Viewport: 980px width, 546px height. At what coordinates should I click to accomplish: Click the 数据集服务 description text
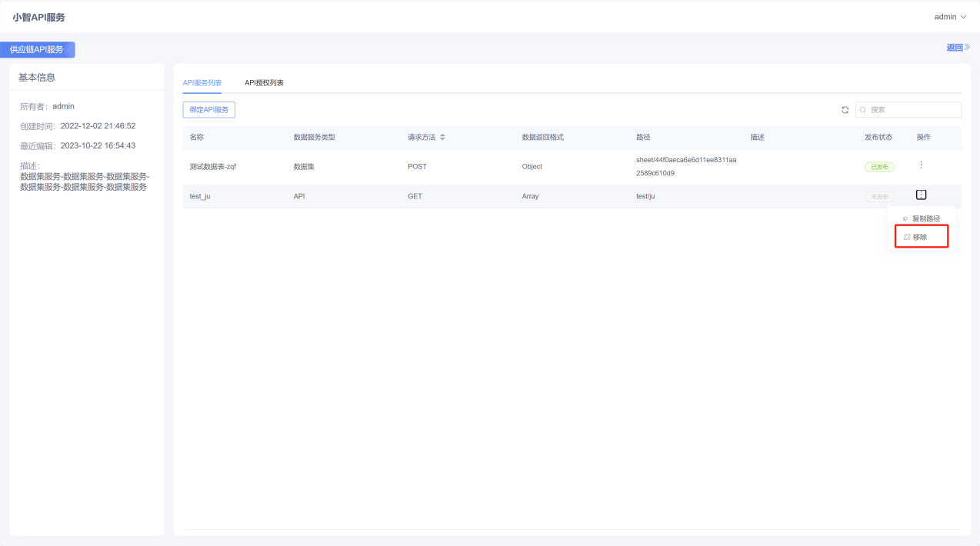(85, 181)
